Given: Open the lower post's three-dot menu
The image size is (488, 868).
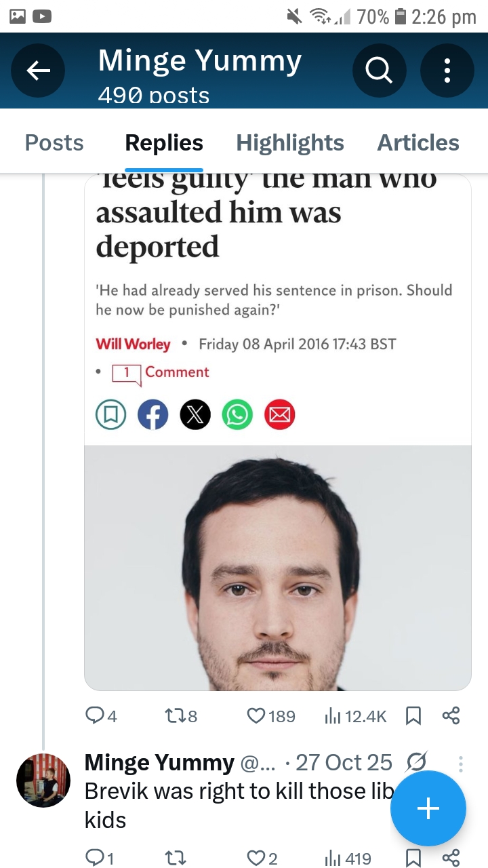Looking at the screenshot, I should click(461, 764).
